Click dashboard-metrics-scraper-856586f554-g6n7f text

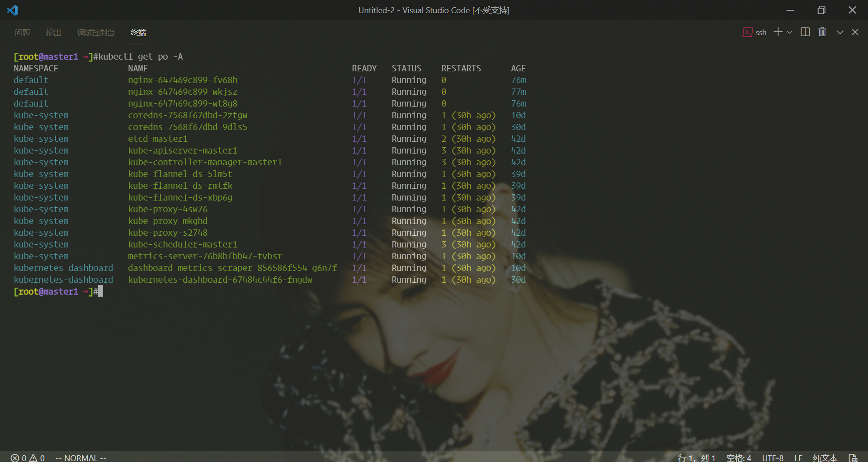(232, 268)
